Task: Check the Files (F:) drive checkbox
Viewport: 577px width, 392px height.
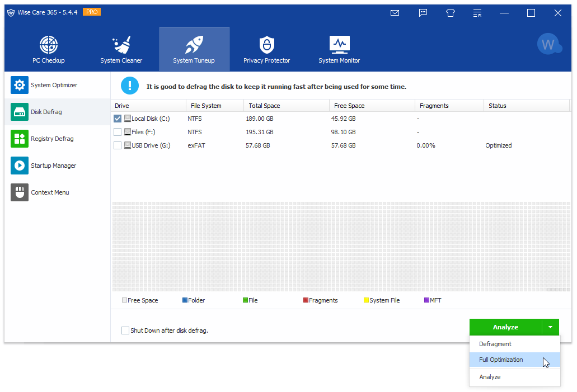Action: pos(118,132)
